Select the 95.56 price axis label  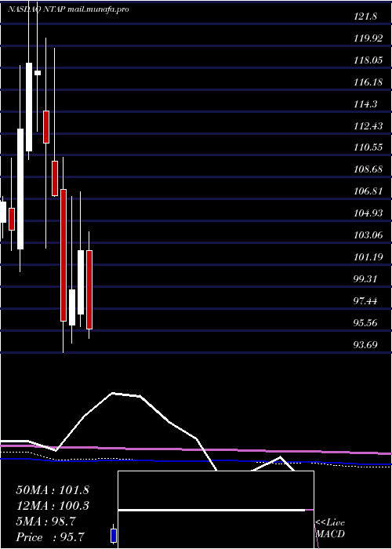point(365,323)
